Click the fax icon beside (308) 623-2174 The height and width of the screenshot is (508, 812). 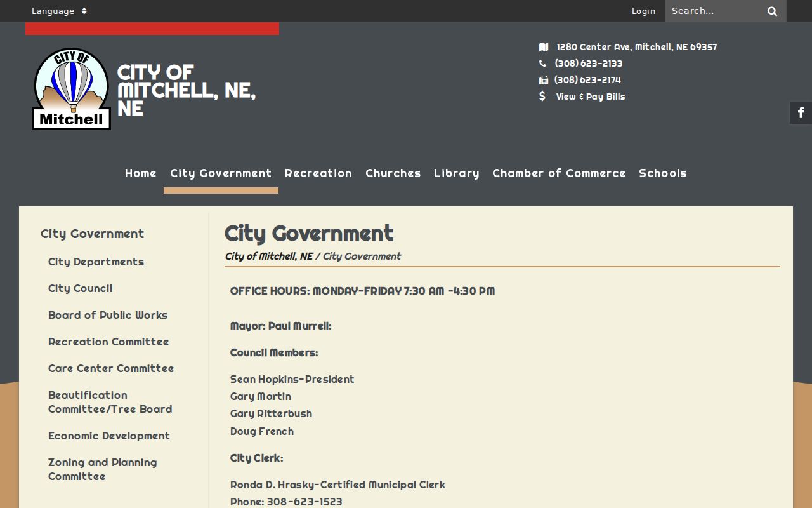[x=543, y=80]
